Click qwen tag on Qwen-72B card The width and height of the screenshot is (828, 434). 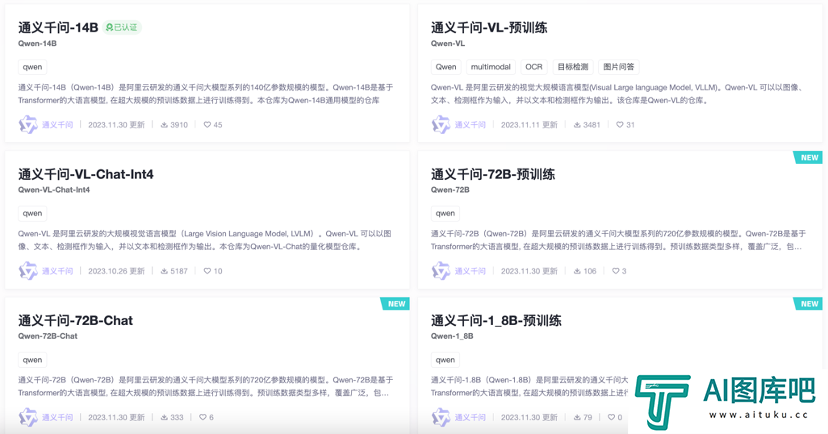pyautogui.click(x=445, y=213)
